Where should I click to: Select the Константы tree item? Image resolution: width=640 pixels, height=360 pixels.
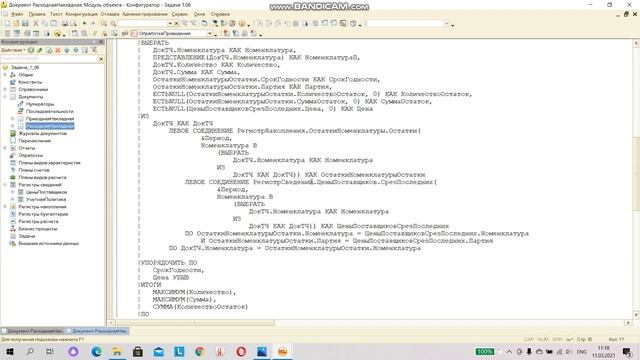(x=30, y=82)
